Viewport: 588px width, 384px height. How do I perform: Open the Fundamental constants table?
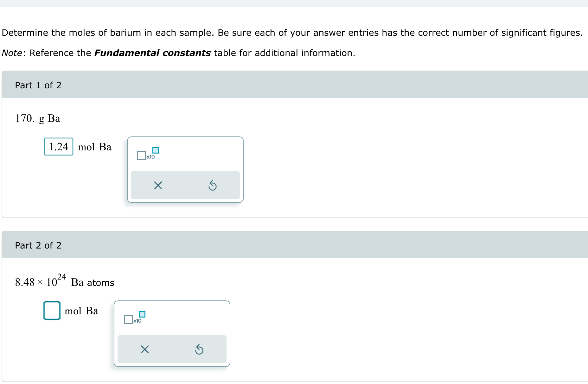click(152, 53)
